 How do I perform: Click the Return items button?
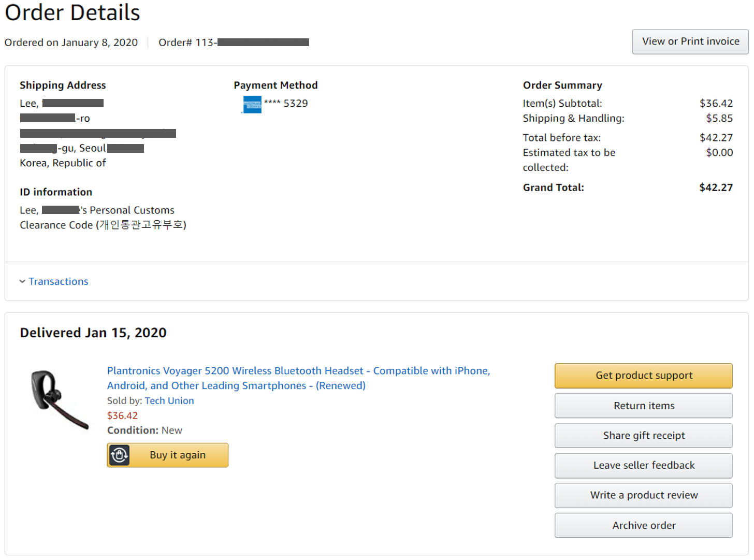644,406
